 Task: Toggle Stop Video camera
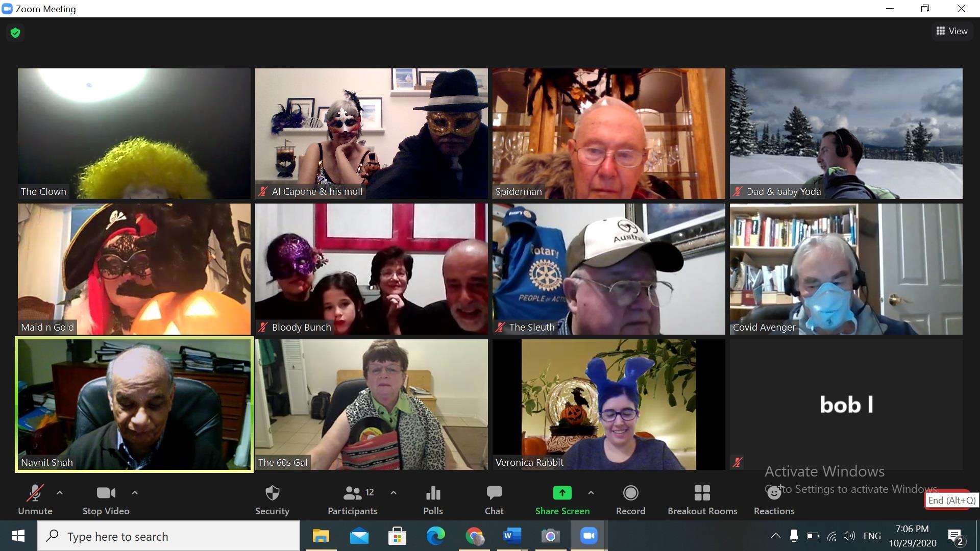[106, 500]
